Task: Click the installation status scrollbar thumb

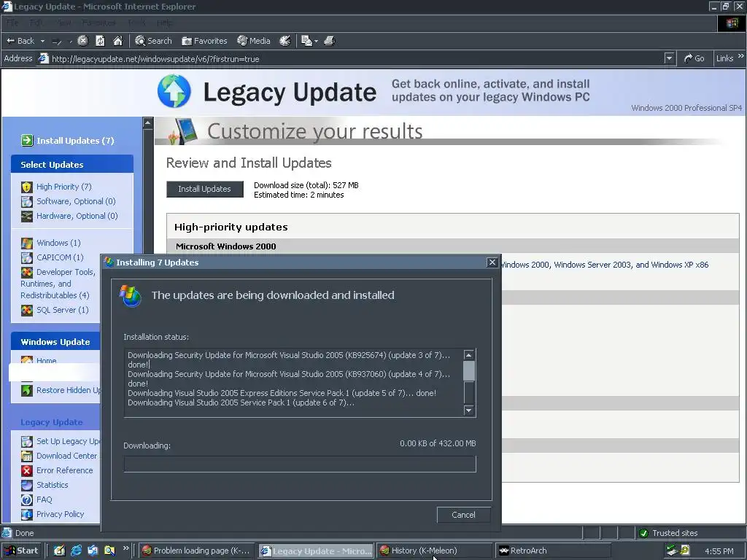Action: point(469,370)
